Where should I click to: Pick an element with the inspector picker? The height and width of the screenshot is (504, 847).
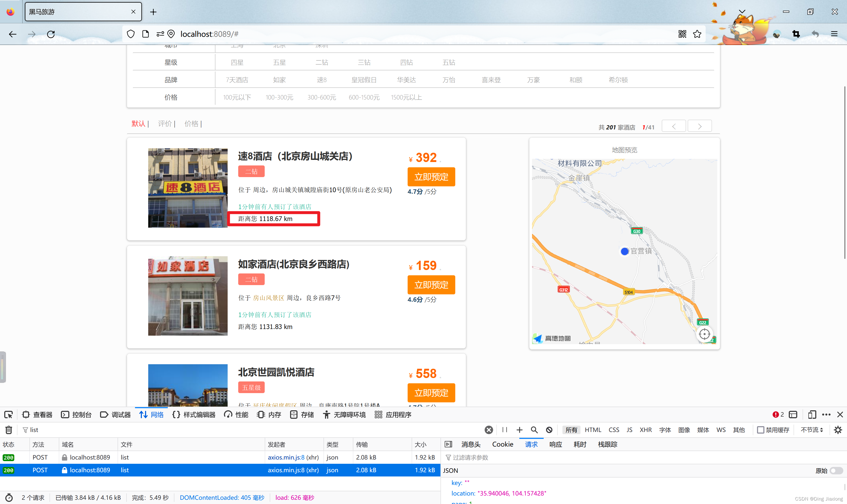point(8,415)
